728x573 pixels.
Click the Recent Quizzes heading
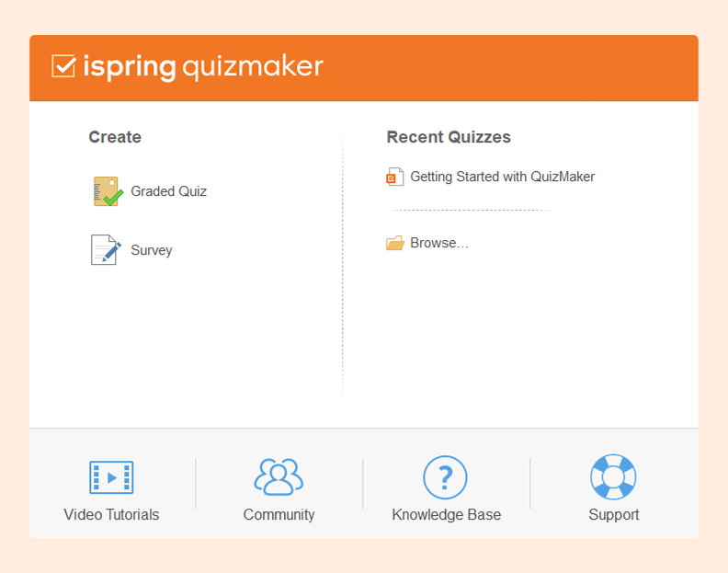pos(449,137)
